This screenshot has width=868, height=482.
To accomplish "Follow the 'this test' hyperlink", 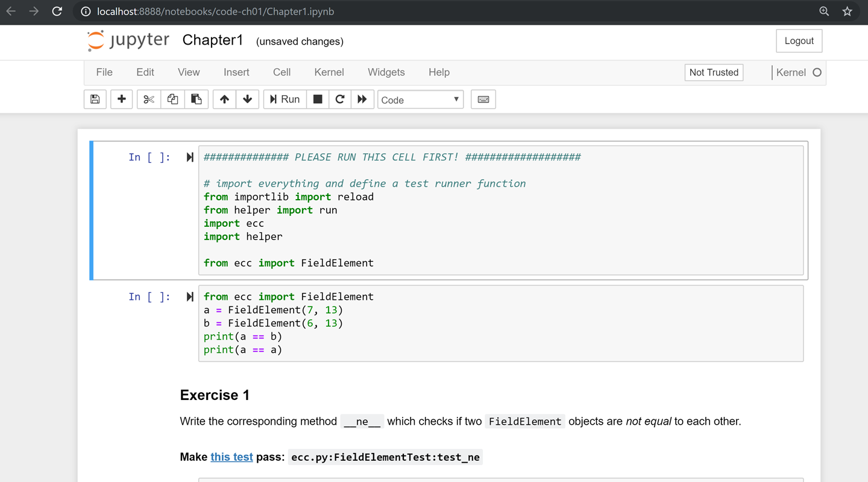I will [x=231, y=457].
